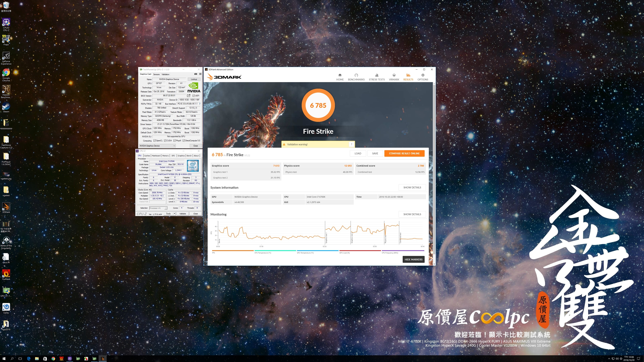The height and width of the screenshot is (362, 644).
Task: Show details for System information
Action: pyautogui.click(x=412, y=187)
